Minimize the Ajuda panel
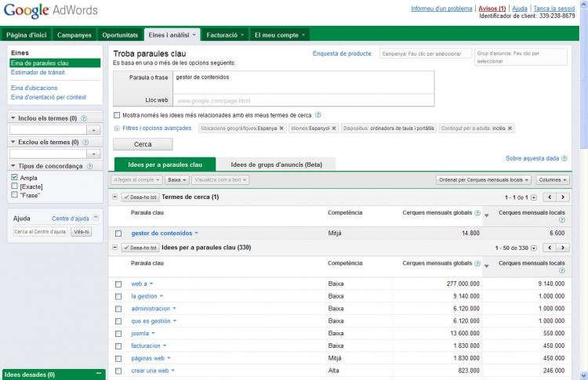The height and width of the screenshot is (380, 588). [96, 218]
